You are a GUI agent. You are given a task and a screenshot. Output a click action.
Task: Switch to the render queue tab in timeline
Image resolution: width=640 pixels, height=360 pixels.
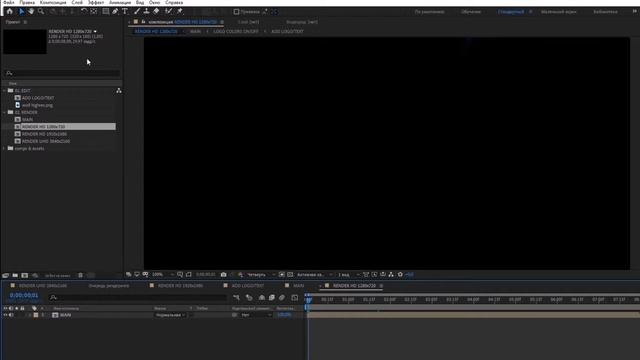click(x=109, y=286)
